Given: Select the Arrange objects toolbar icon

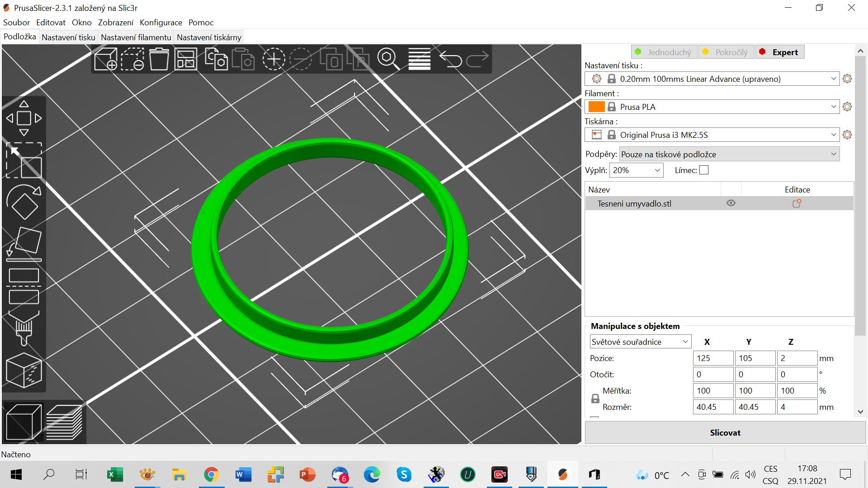Looking at the screenshot, I should pyautogui.click(x=186, y=59).
